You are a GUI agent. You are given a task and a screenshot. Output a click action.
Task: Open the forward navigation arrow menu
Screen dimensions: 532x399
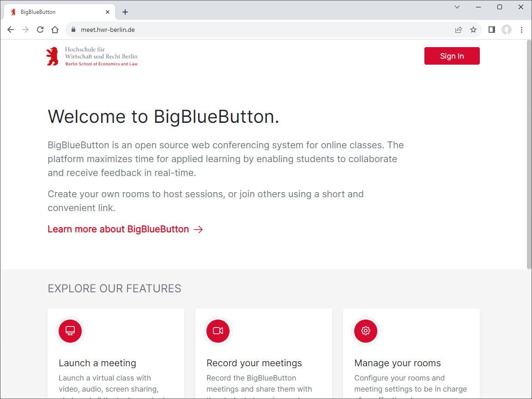pos(25,29)
